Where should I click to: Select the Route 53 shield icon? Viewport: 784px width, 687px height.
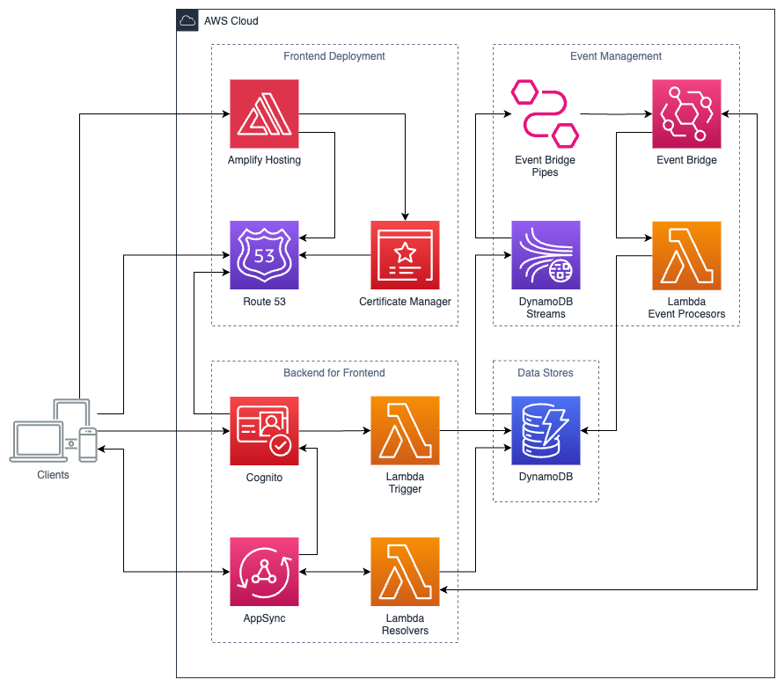click(x=264, y=255)
